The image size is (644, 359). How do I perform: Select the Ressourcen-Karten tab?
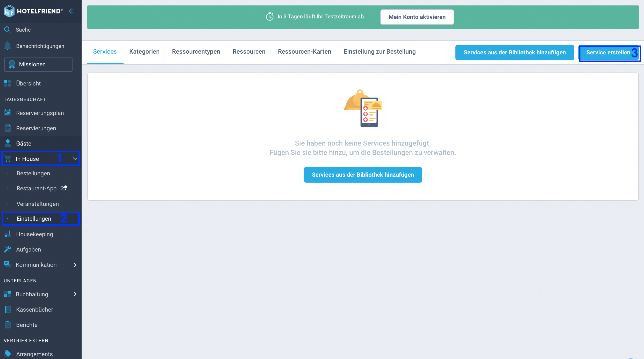tap(305, 52)
